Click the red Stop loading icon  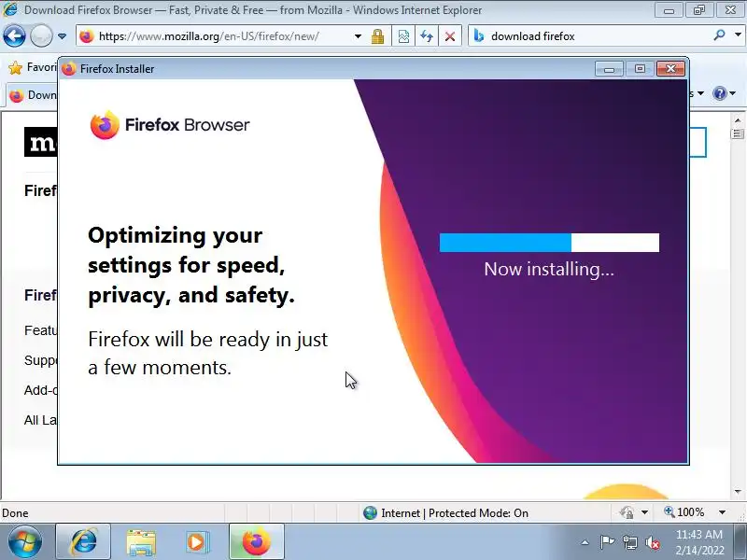pos(449,36)
